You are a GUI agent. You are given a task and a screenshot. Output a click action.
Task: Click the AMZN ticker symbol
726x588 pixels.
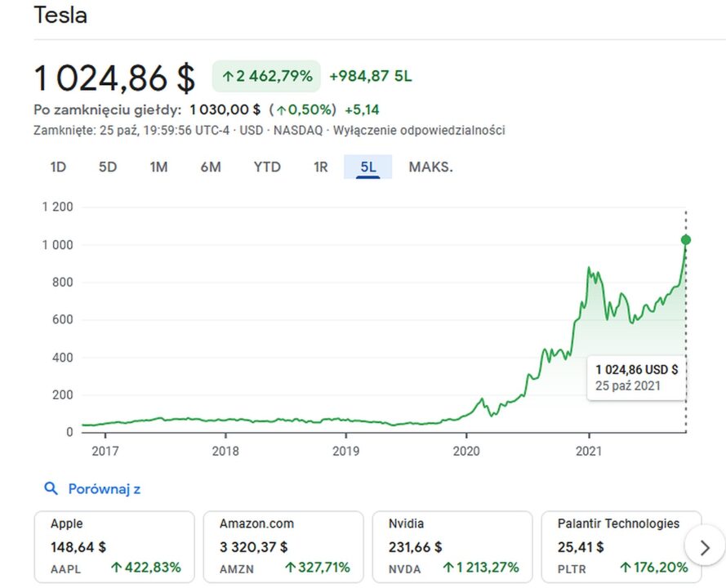(237, 569)
